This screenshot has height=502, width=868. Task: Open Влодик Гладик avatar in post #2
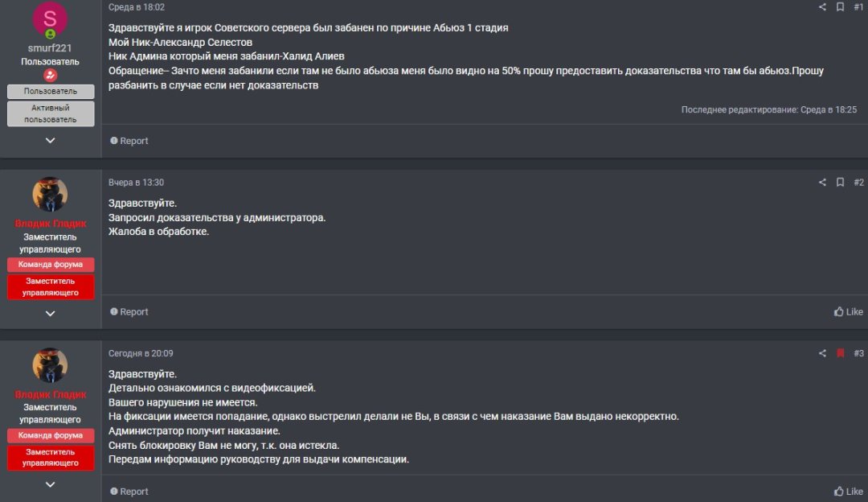click(x=50, y=195)
